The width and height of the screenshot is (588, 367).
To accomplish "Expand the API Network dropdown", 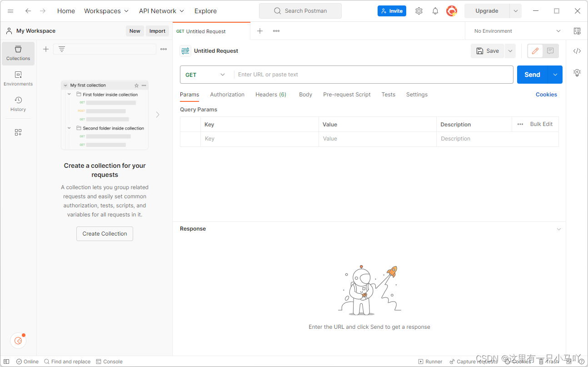I will click(x=162, y=11).
